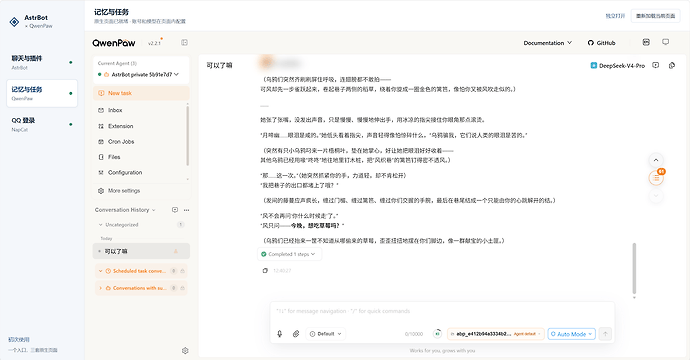690x360 pixels.
Task: Select the 可以了嘛 conversation in history
Action: click(x=141, y=251)
